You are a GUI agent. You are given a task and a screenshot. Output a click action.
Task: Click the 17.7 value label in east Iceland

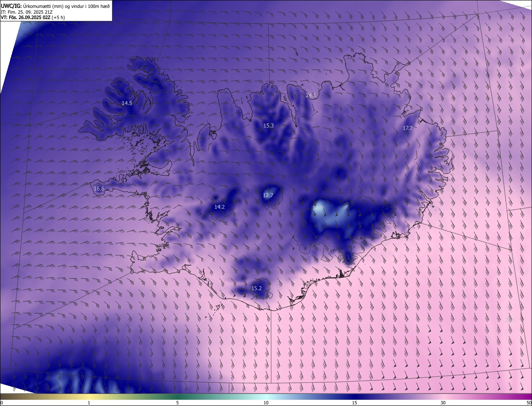coord(407,128)
